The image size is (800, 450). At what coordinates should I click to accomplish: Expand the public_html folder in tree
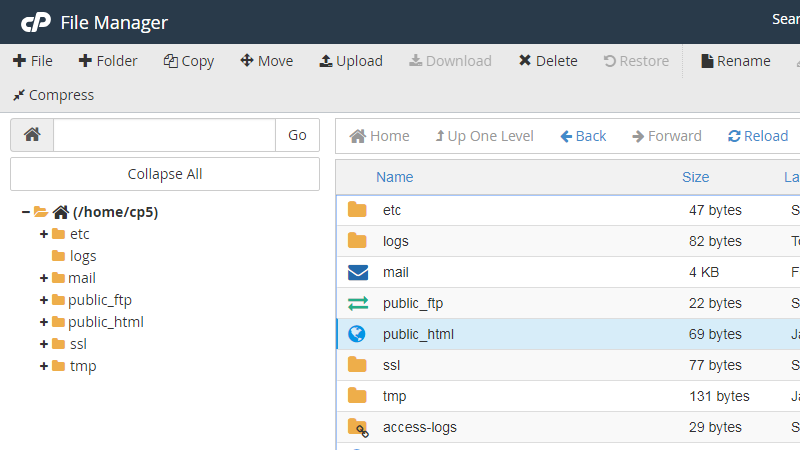click(44, 322)
